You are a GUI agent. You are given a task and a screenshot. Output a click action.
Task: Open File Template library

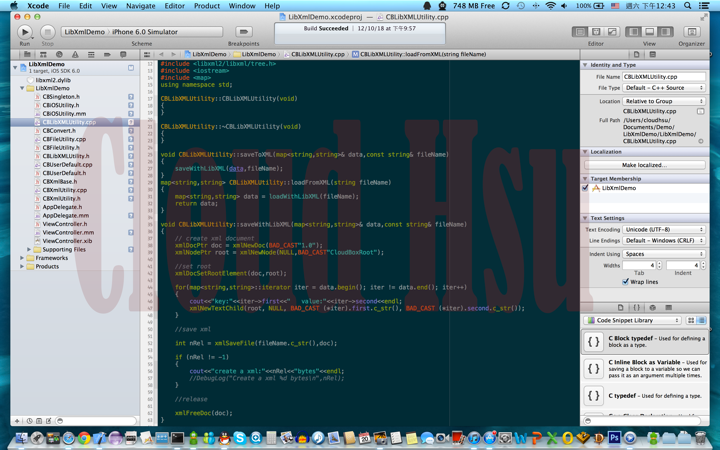pyautogui.click(x=620, y=308)
